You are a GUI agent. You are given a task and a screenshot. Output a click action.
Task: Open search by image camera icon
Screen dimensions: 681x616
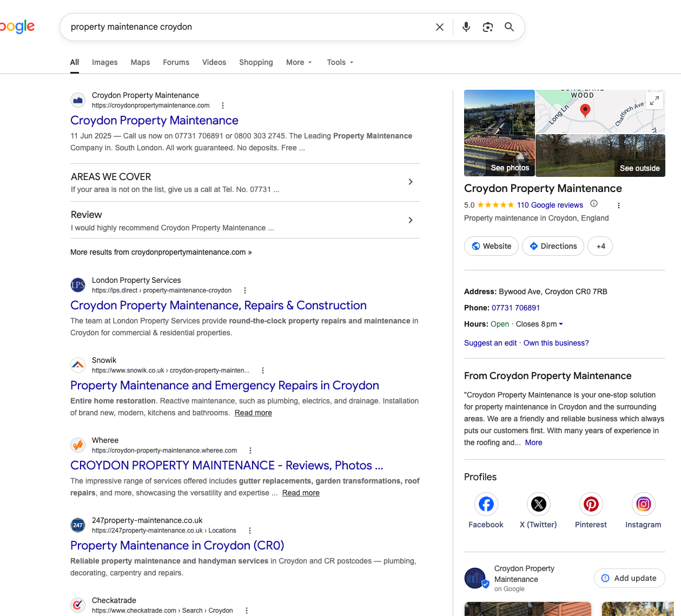[x=488, y=27]
